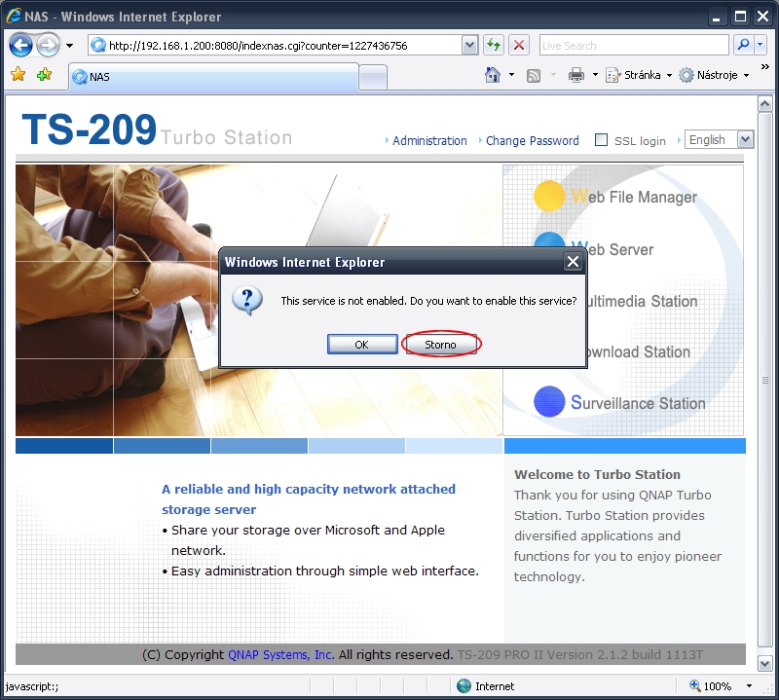Open recent pages dropdown next to Forward
This screenshot has height=700, width=779.
[x=69, y=46]
